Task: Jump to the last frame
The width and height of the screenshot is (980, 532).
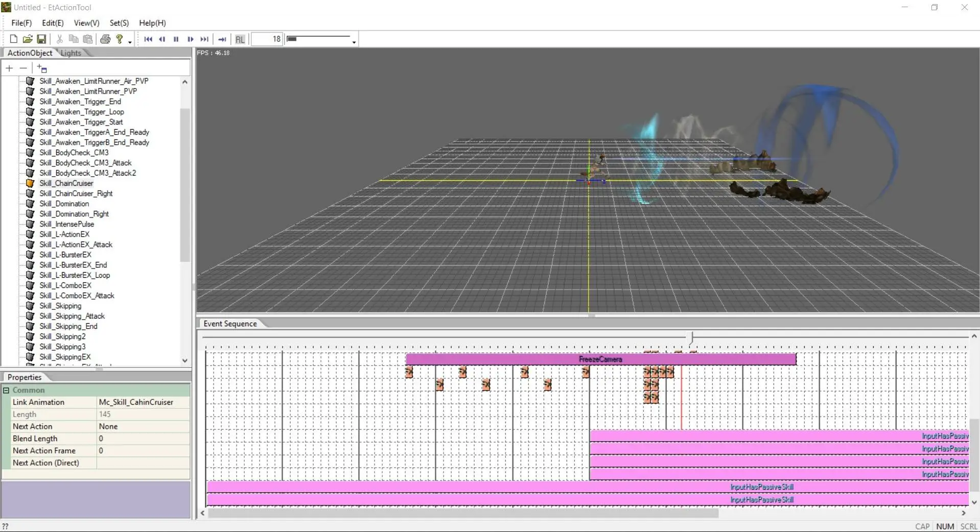Action: (204, 39)
